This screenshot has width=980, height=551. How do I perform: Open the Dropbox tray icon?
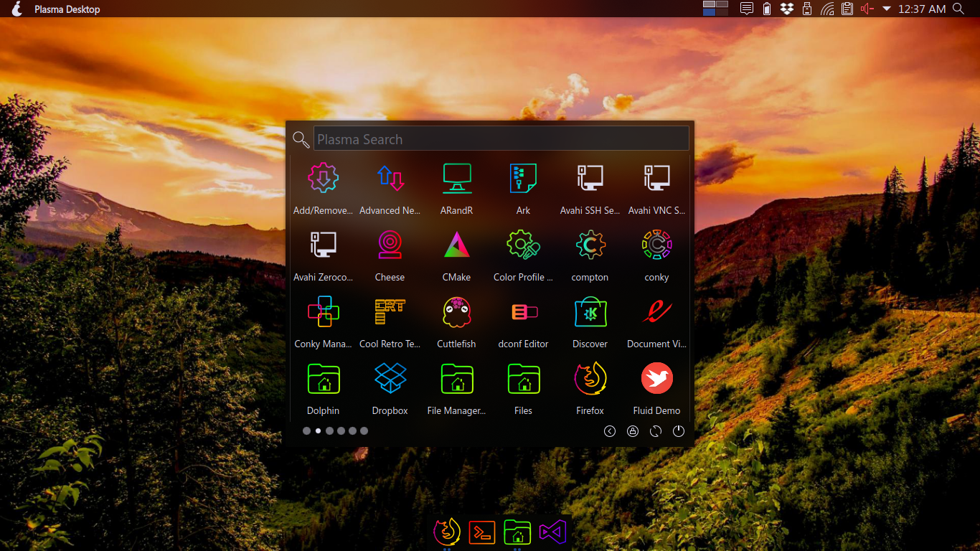pyautogui.click(x=786, y=9)
